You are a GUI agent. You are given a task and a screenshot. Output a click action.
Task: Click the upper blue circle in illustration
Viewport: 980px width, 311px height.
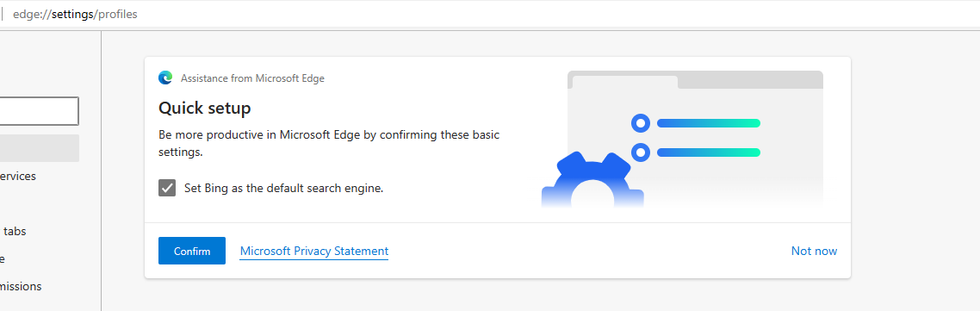(x=641, y=122)
